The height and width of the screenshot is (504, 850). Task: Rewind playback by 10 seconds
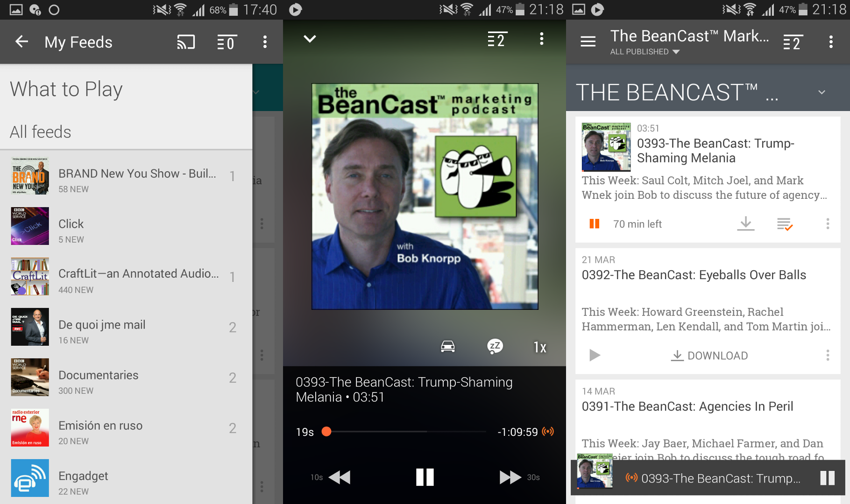(339, 477)
